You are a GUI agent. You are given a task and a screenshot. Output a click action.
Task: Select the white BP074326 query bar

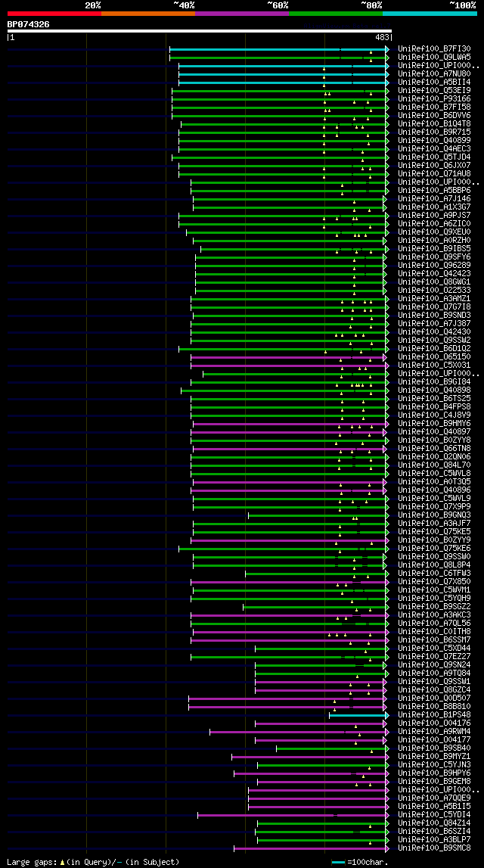click(200, 31)
